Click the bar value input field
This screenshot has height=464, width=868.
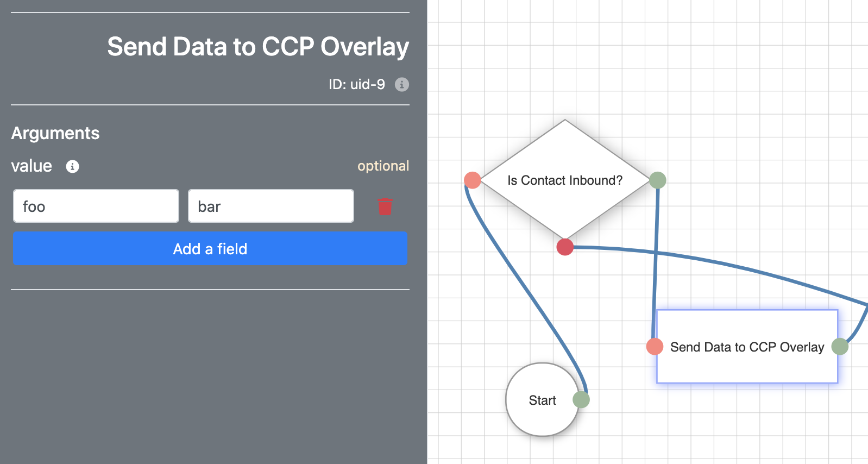point(271,206)
